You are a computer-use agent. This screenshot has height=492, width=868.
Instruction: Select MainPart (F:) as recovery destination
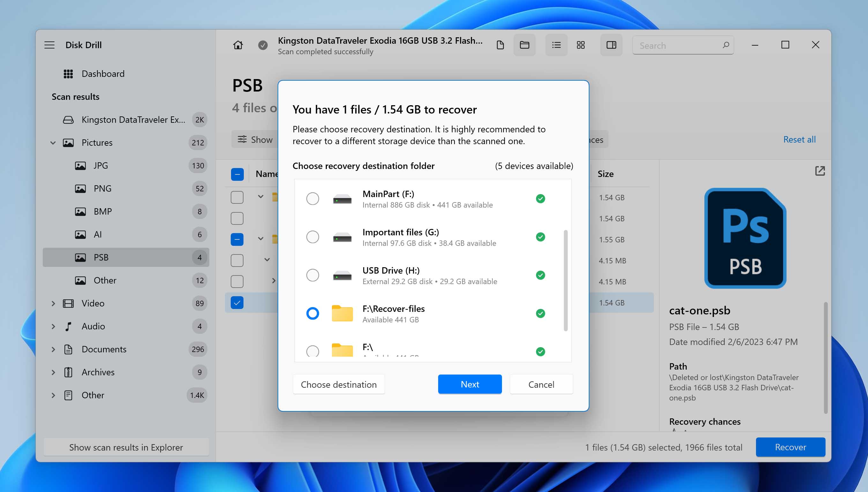tap(312, 198)
